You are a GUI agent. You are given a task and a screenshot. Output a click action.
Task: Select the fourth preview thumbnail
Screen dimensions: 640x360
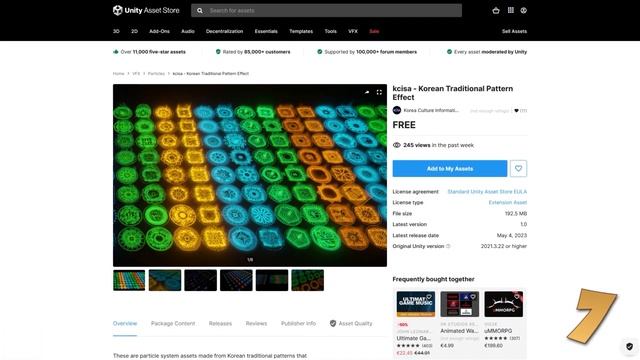[x=236, y=280]
